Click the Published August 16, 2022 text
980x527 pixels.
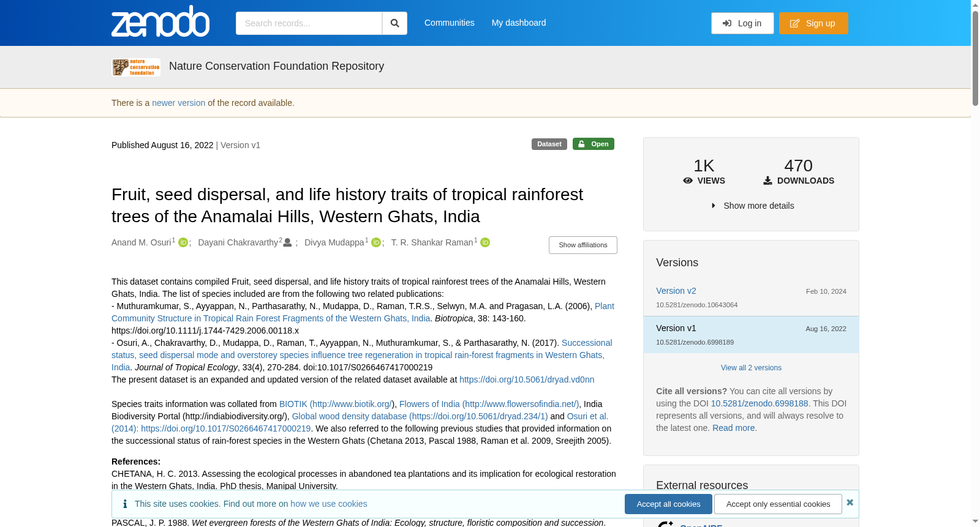pos(162,145)
